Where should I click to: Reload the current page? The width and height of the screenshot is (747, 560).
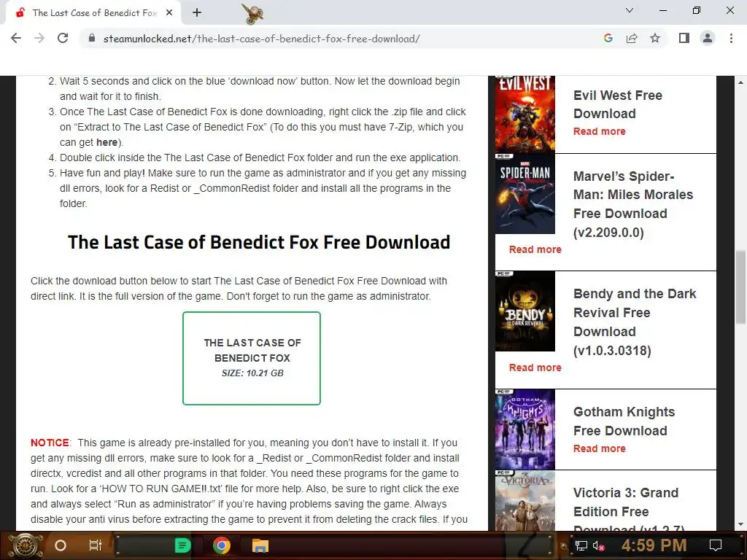pyautogui.click(x=63, y=38)
